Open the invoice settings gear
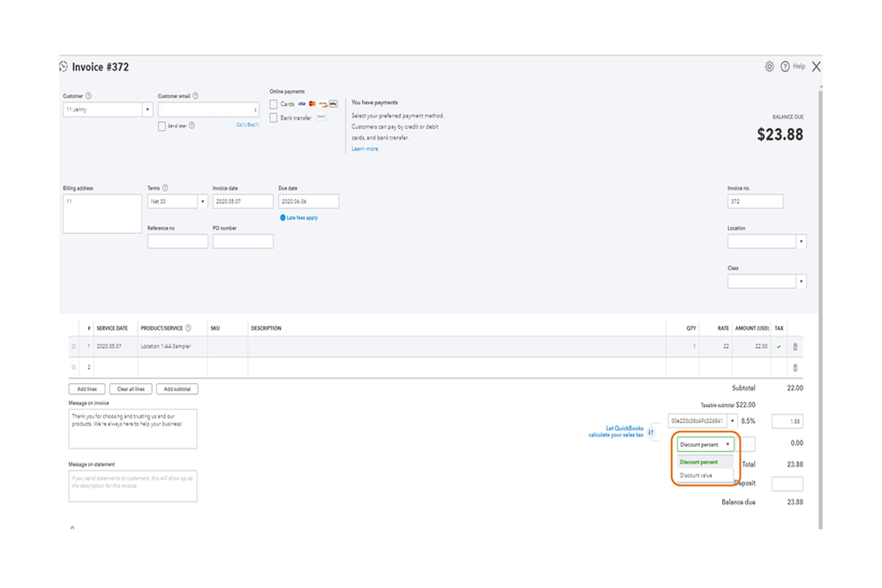This screenshot has width=882, height=588. point(769,67)
